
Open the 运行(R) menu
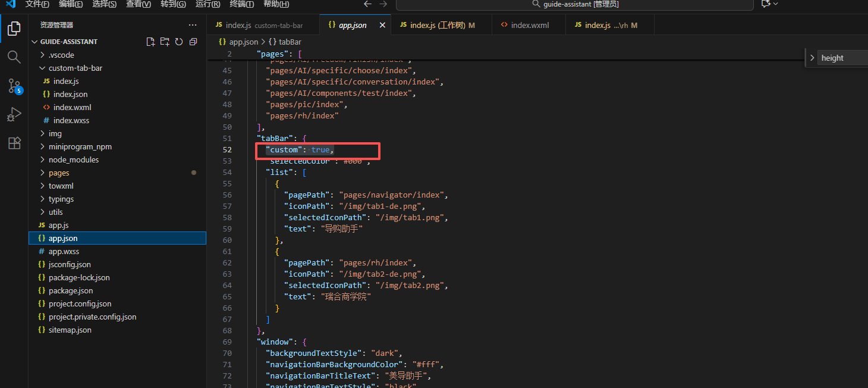(x=207, y=4)
